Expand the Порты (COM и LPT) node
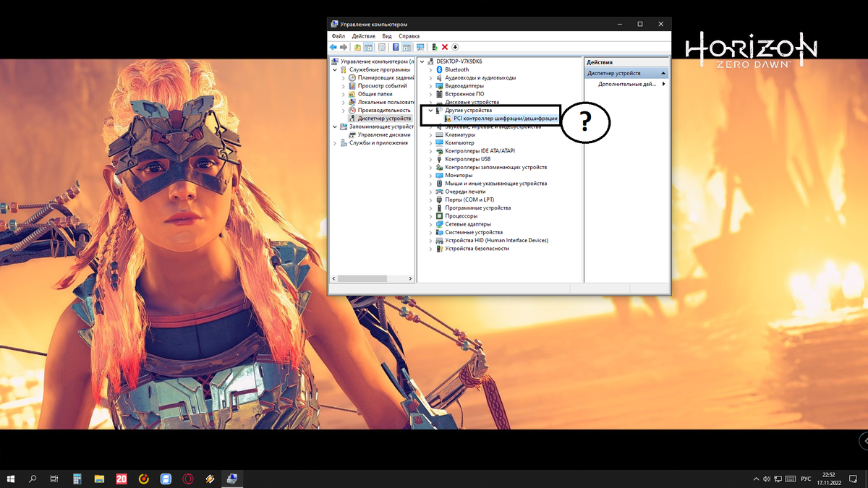Screen dimensions: 868x488 pos(430,200)
